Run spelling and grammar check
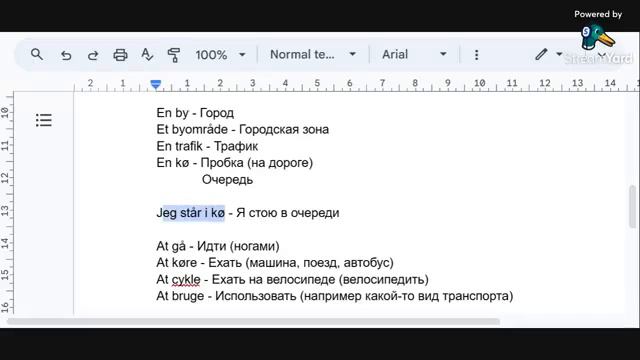Image resolution: width=640 pixels, height=360 pixels. 147,55
